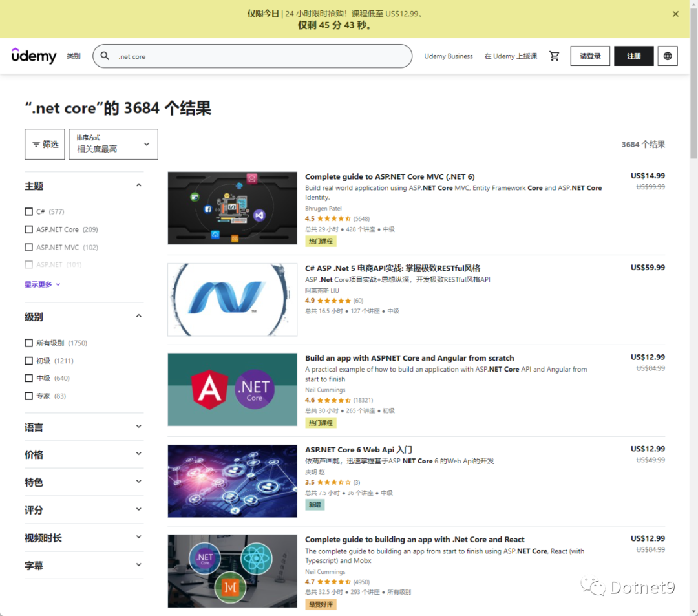Click the Udemy logo
Image resolution: width=698 pixels, height=616 pixels.
coord(34,56)
